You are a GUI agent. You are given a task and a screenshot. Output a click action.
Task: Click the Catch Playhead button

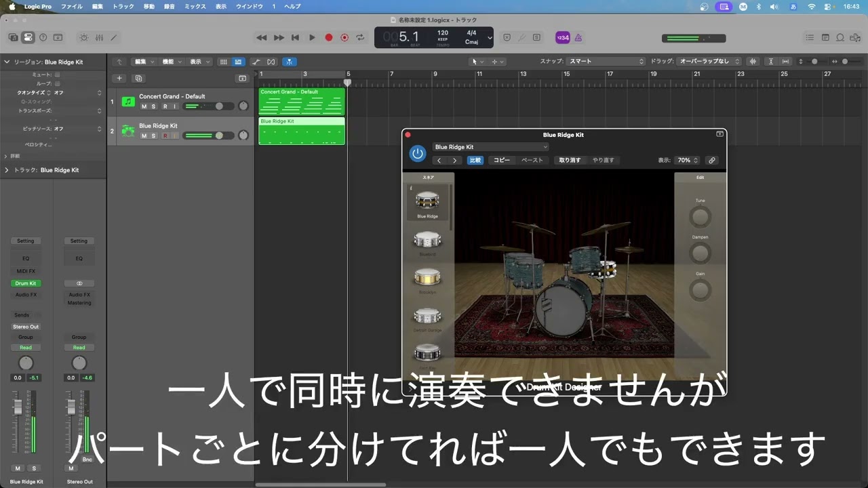coord(290,62)
